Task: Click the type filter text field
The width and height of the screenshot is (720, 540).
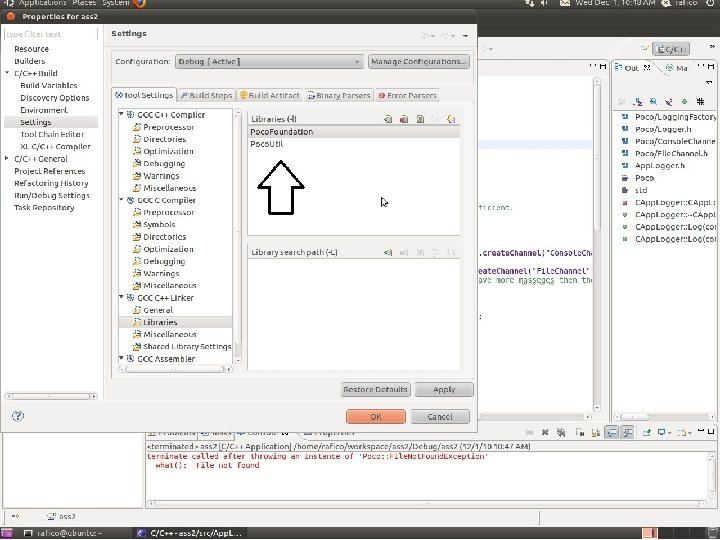Action: click(x=51, y=34)
